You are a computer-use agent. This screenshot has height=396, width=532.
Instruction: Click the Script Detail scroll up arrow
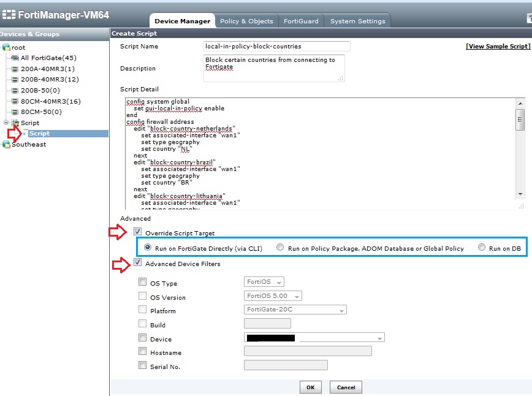tap(520, 103)
